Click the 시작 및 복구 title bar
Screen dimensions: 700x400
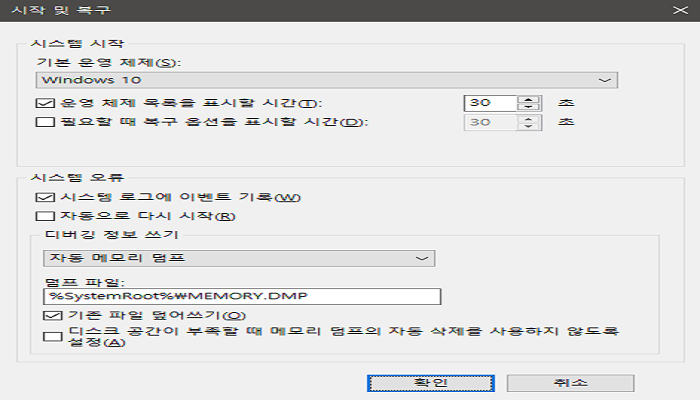[300, 10]
